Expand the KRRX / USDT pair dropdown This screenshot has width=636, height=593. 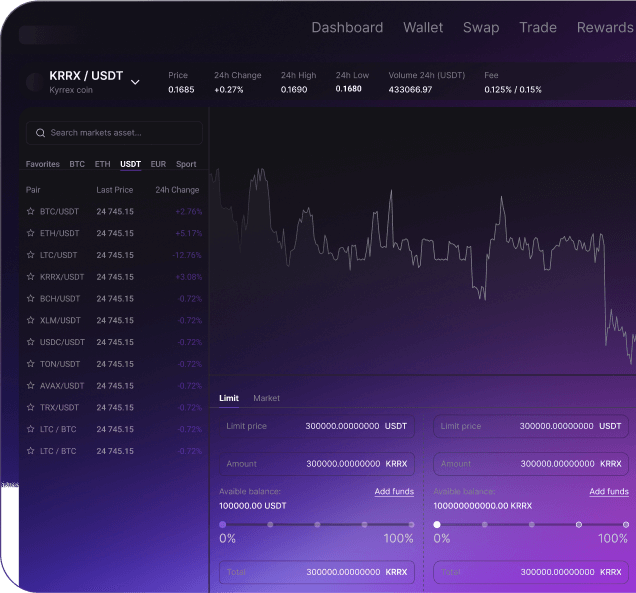point(135,82)
